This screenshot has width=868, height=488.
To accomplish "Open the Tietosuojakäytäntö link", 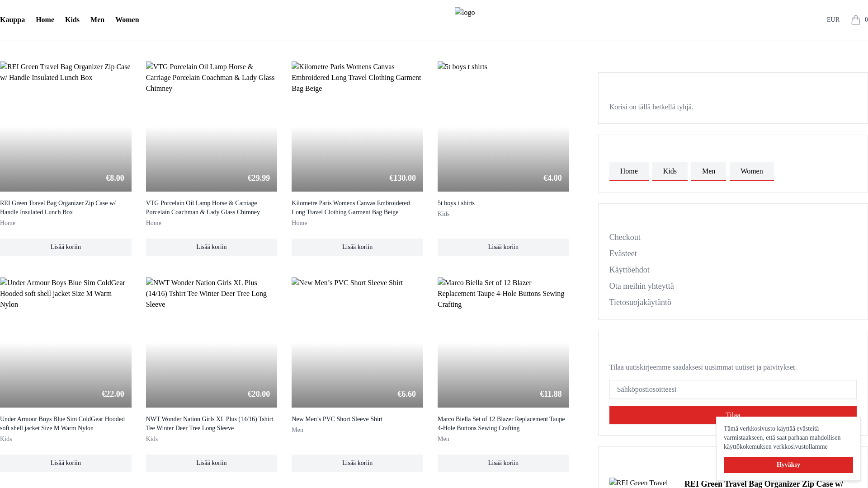I will pos(640,302).
